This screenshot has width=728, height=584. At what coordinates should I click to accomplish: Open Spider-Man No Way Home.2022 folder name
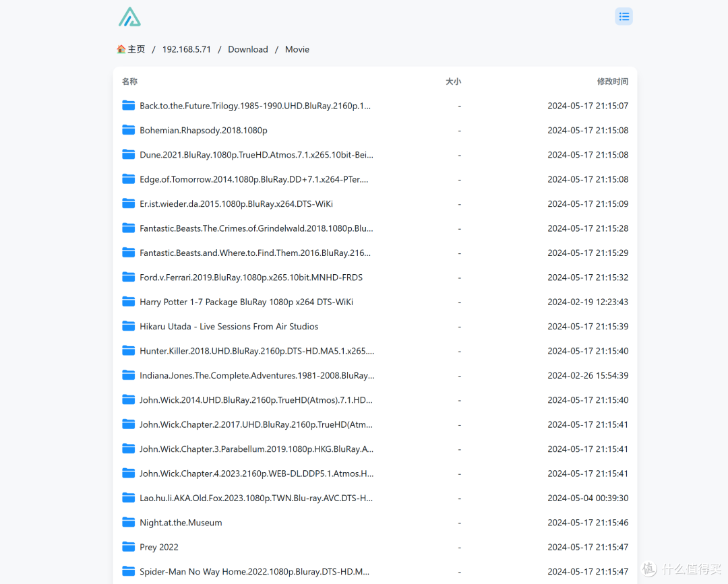click(255, 571)
